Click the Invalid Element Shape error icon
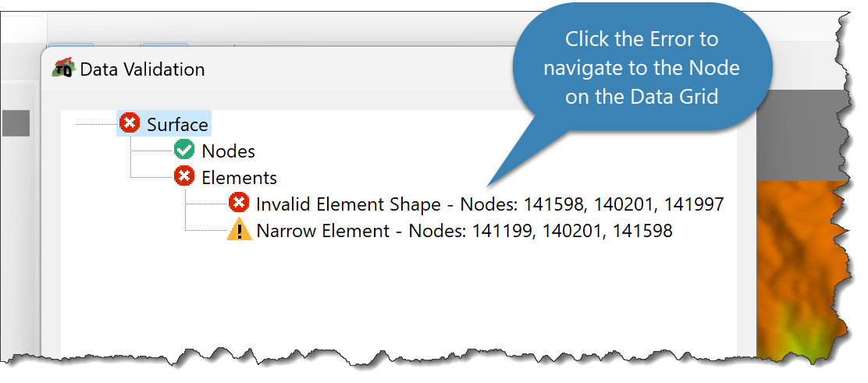Image resolution: width=868 pixels, height=383 pixels. [239, 204]
